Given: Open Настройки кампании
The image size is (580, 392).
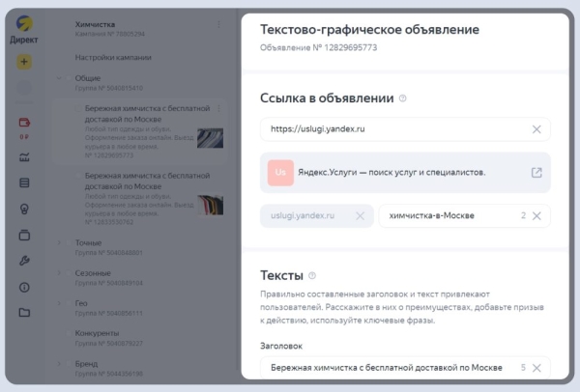Looking at the screenshot, I should (x=113, y=58).
